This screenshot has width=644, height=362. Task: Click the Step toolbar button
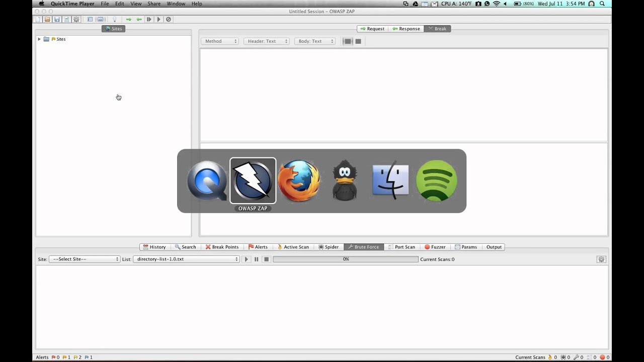149,19
